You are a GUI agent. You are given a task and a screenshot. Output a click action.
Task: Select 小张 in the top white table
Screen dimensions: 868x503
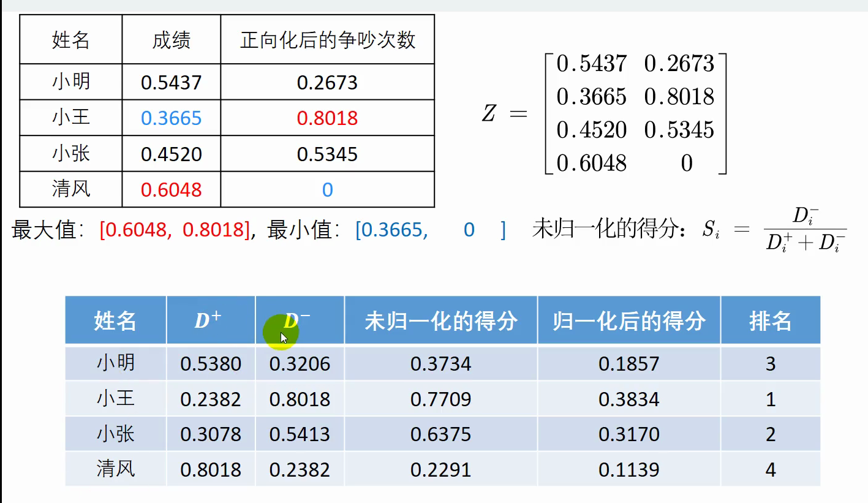[x=71, y=153]
